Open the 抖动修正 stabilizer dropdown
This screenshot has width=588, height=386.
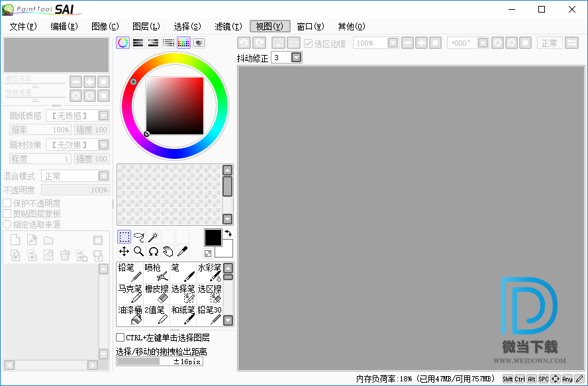[x=296, y=58]
